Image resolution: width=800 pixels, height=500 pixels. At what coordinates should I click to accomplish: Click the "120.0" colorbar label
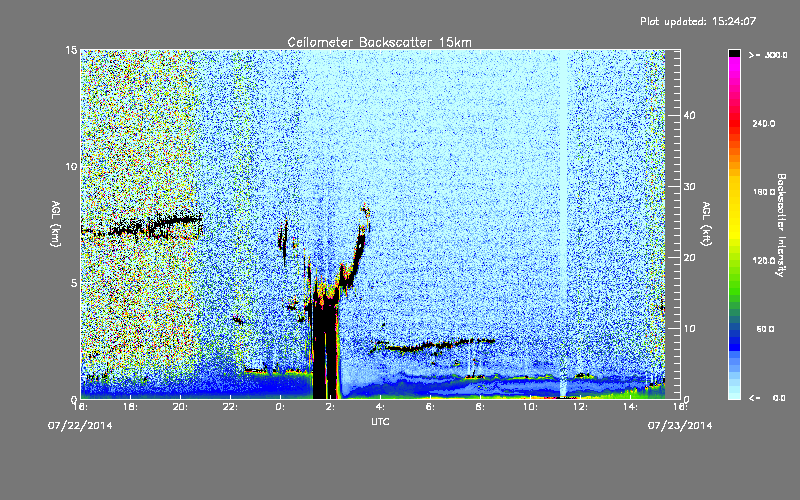[x=764, y=260]
